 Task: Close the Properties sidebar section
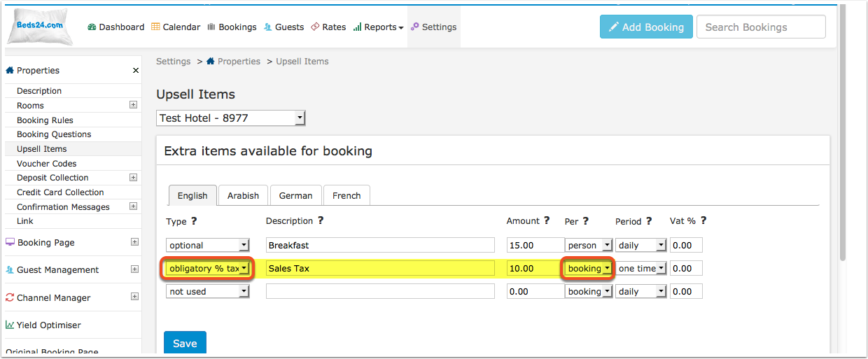pyautogui.click(x=136, y=71)
